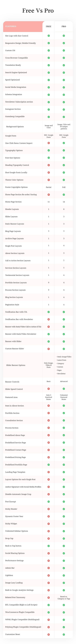Click the Free red cross for Theme Color Options
The width and height of the screenshot is (76, 644).
pyautogui.click(x=48, y=180)
